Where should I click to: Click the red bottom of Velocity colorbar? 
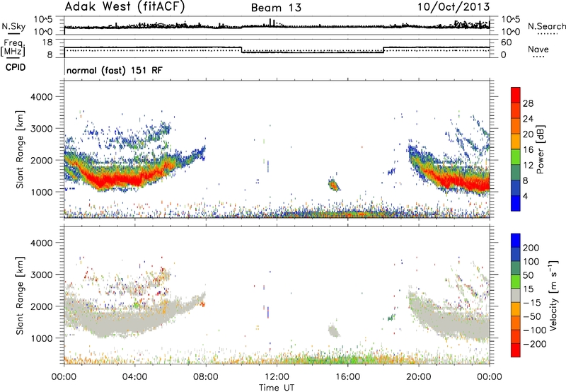pyautogui.click(x=516, y=350)
